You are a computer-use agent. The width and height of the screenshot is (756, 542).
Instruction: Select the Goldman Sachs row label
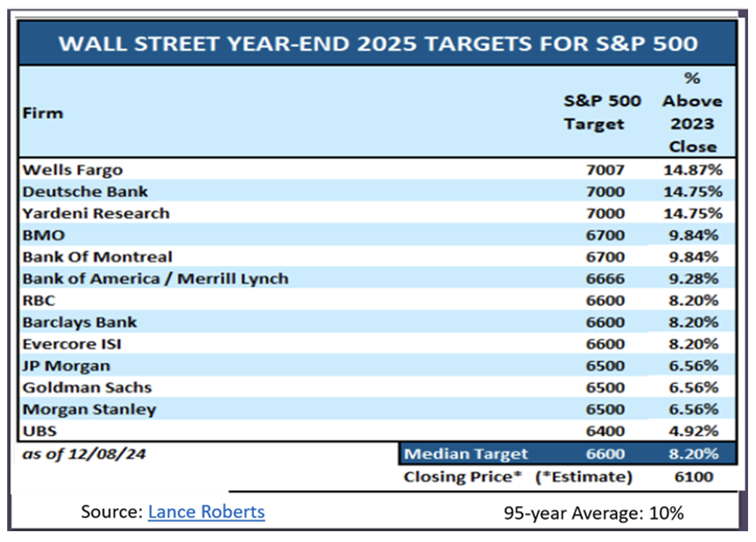[x=87, y=387]
